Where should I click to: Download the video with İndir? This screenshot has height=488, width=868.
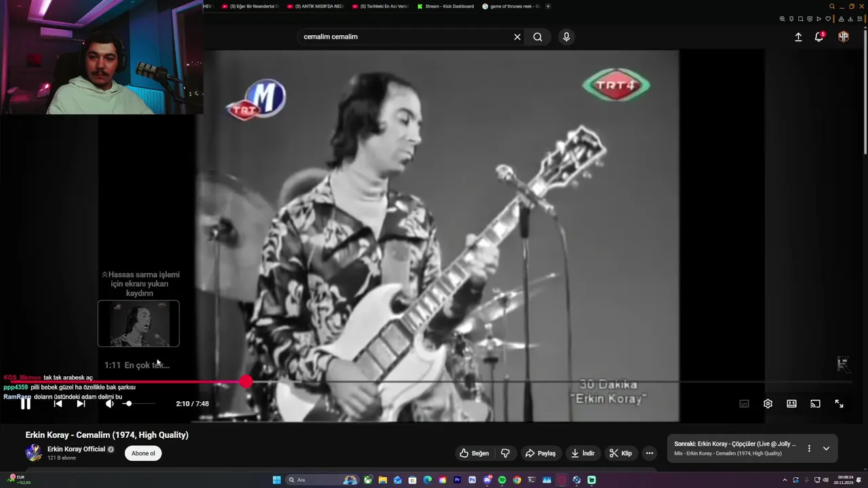click(x=583, y=453)
